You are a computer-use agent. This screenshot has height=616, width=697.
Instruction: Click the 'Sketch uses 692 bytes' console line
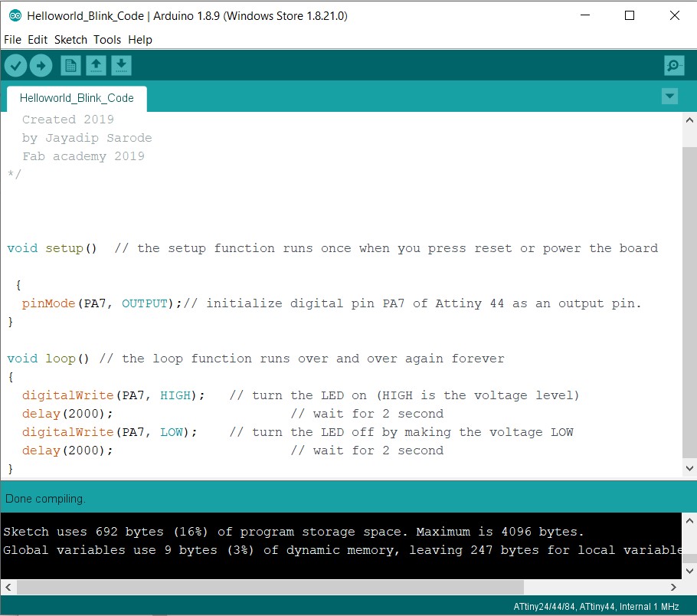pyautogui.click(x=293, y=532)
